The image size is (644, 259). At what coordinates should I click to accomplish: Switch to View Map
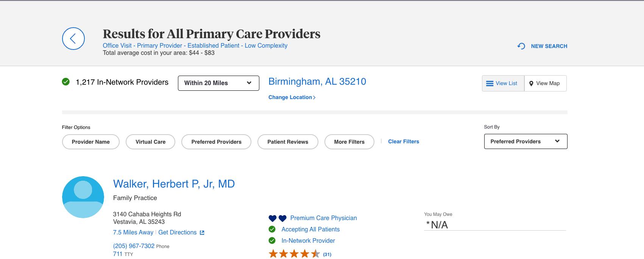(x=545, y=83)
